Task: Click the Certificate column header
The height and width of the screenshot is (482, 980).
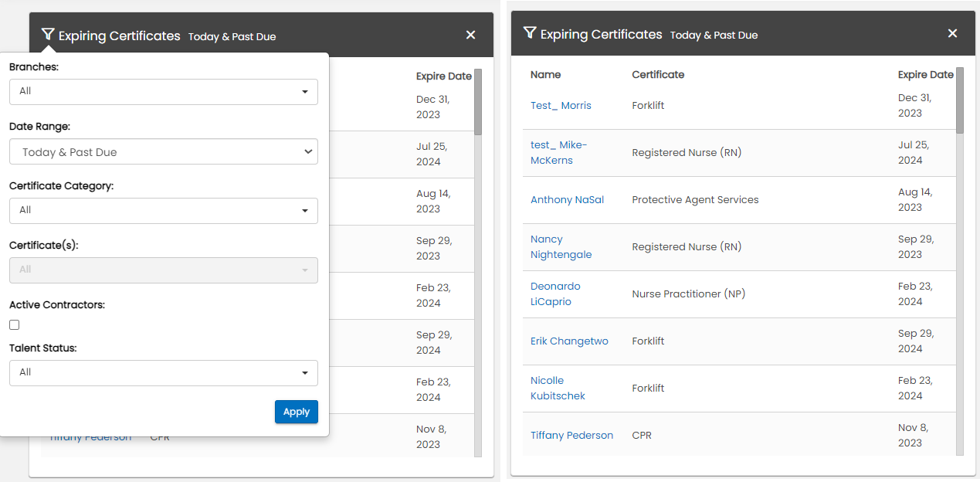Action: click(x=658, y=75)
